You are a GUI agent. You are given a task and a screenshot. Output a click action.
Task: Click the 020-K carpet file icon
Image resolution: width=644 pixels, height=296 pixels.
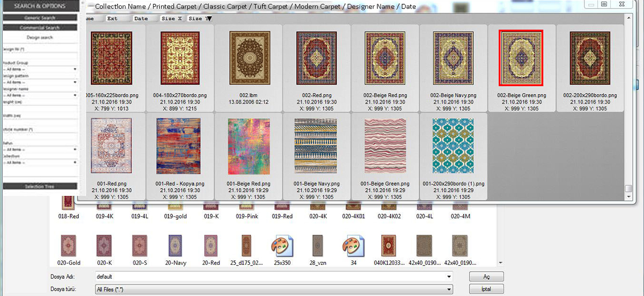pyautogui.click(x=104, y=246)
